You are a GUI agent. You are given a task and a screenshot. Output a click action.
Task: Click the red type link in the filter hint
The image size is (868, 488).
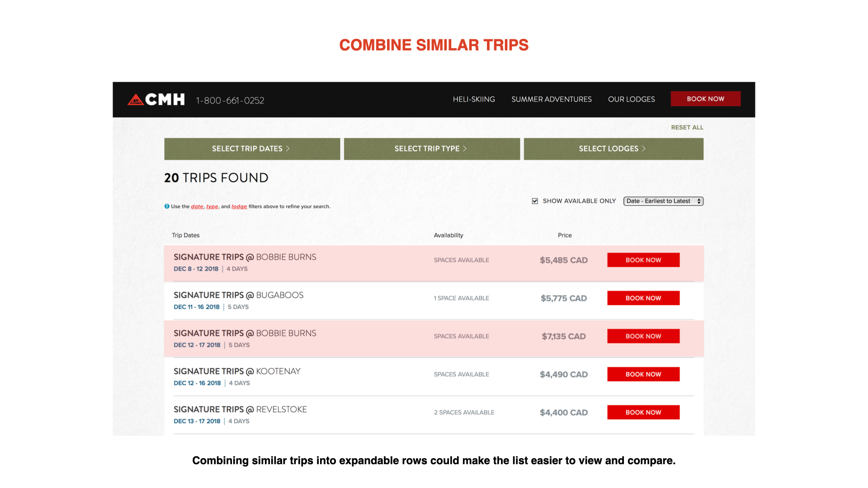(x=212, y=206)
